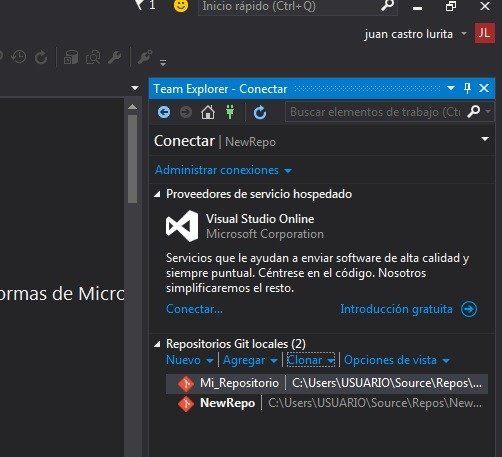Click the search magnifier in work items box

pyautogui.click(x=473, y=112)
